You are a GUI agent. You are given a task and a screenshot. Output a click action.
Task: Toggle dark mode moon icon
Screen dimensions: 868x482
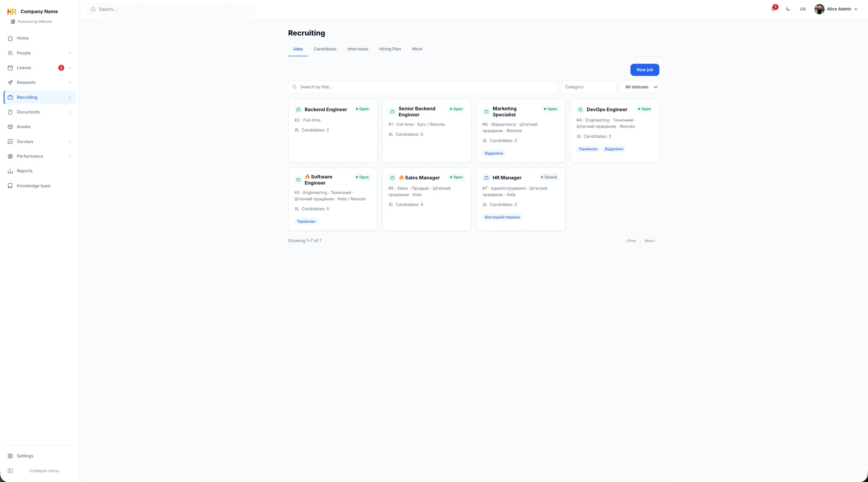(788, 9)
